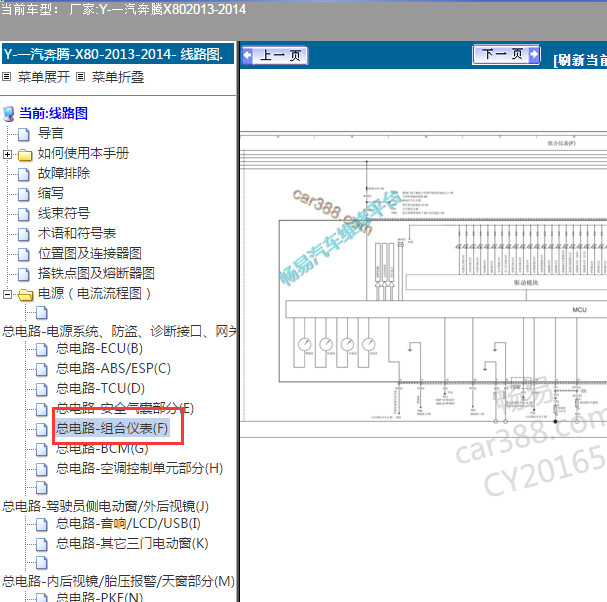Click the icon beside 菜单展开
This screenshot has width=607, height=602.
[7, 77]
